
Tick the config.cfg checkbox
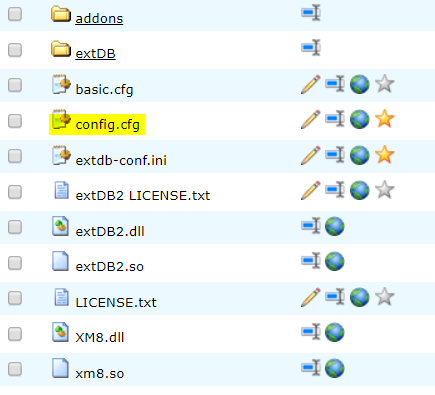(x=15, y=121)
